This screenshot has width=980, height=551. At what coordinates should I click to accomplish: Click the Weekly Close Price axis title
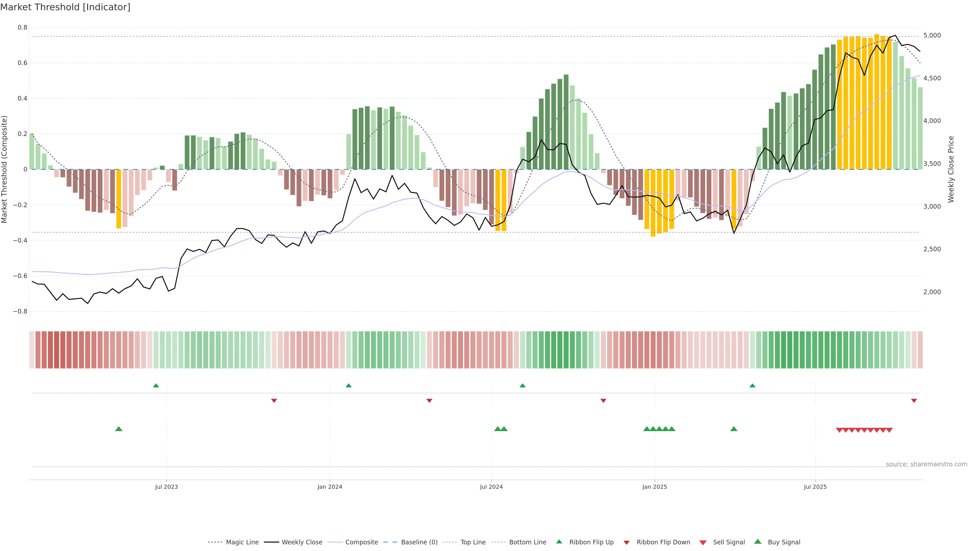(951, 169)
